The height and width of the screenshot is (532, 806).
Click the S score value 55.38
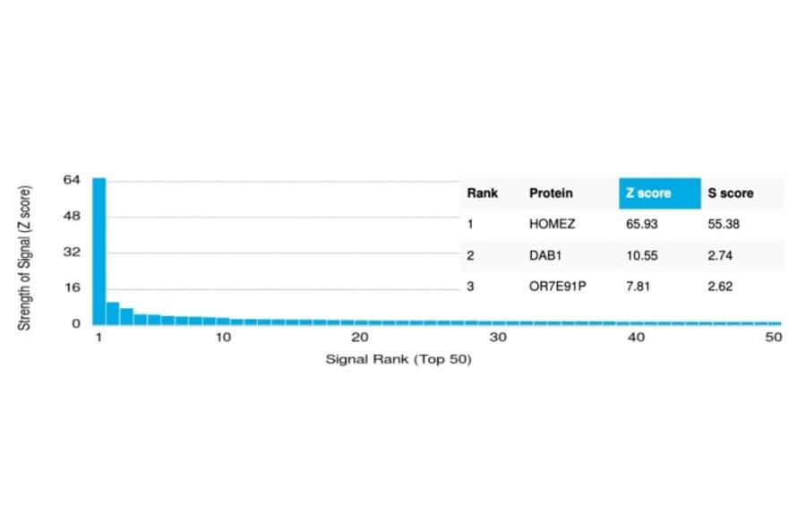pos(724,224)
